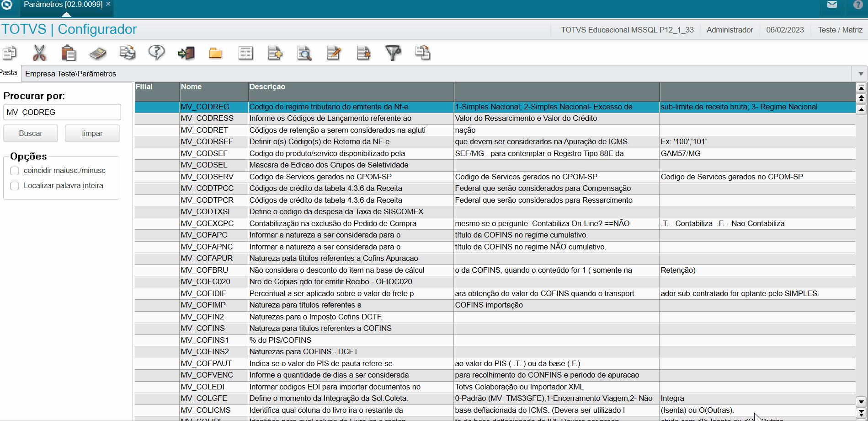Click the help icon in title bar
The width and height of the screenshot is (868, 421).
[858, 5]
